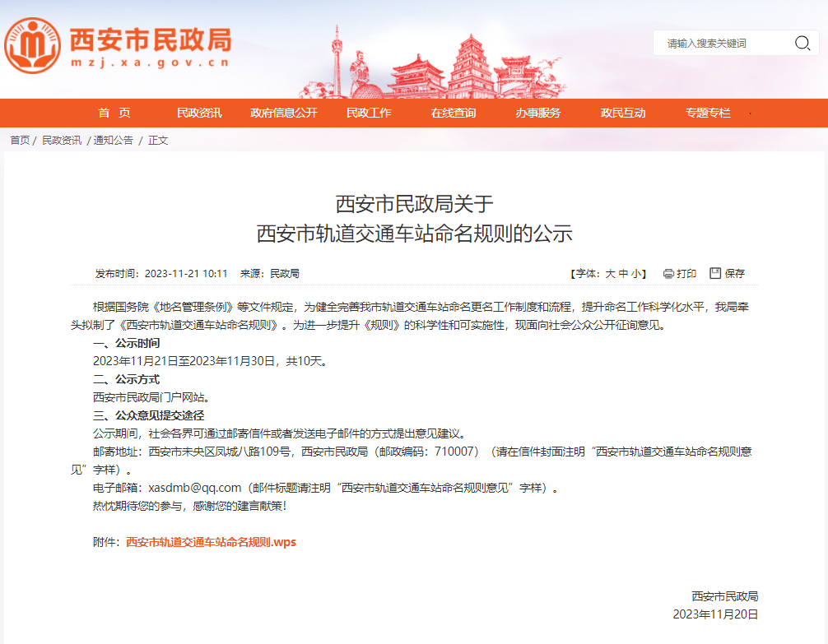Open the 民政工作 navigation menu item
Viewport: 828px width, 644px height.
(369, 113)
